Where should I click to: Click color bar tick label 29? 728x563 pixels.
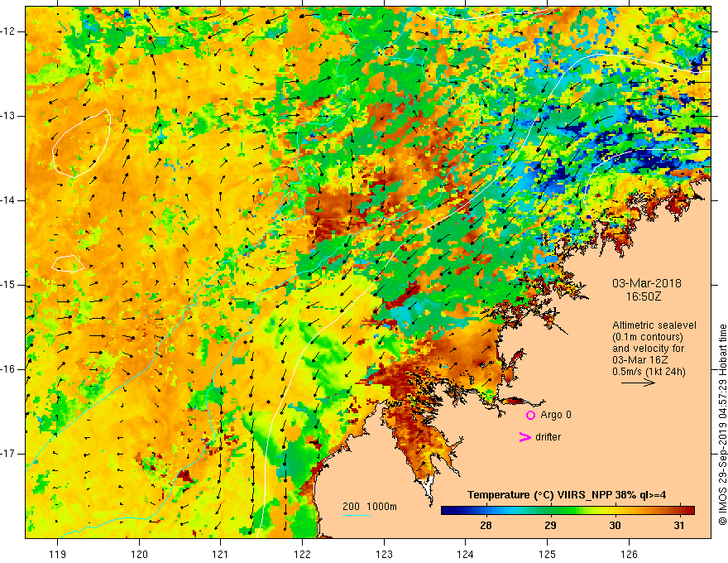tap(550, 526)
